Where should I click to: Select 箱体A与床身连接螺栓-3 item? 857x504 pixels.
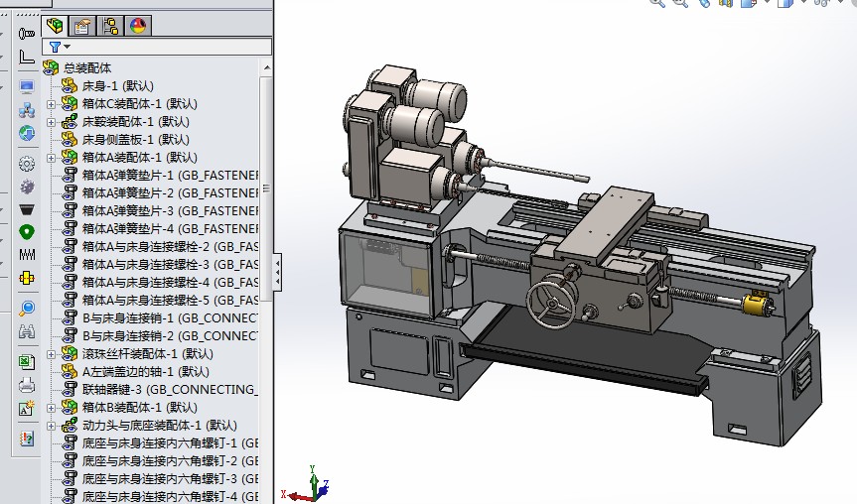[170, 264]
